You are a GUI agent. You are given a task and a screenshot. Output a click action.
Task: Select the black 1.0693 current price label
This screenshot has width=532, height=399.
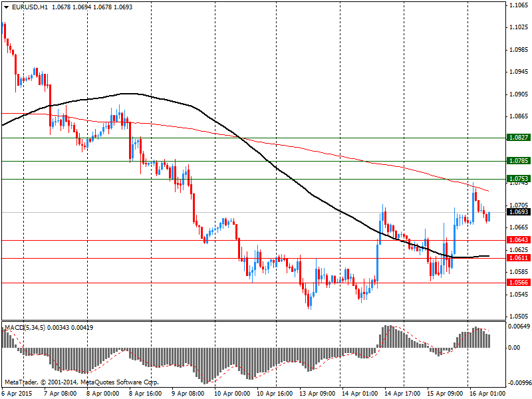click(519, 212)
